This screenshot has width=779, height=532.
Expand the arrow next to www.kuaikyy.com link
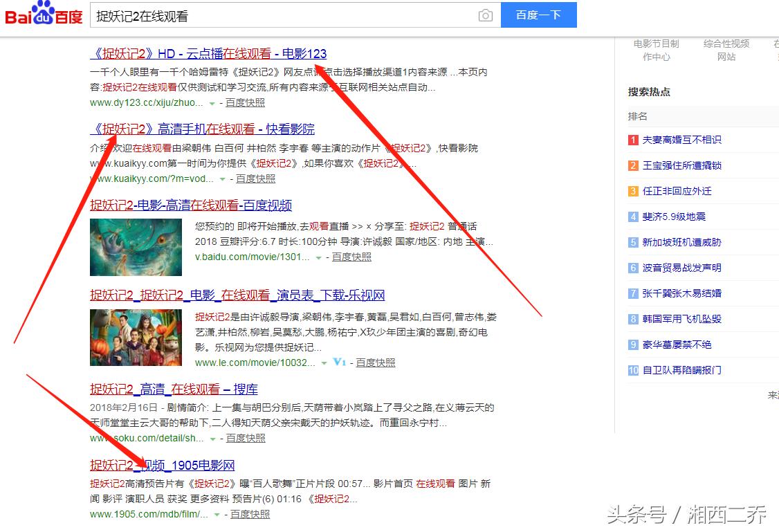pyautogui.click(x=222, y=179)
